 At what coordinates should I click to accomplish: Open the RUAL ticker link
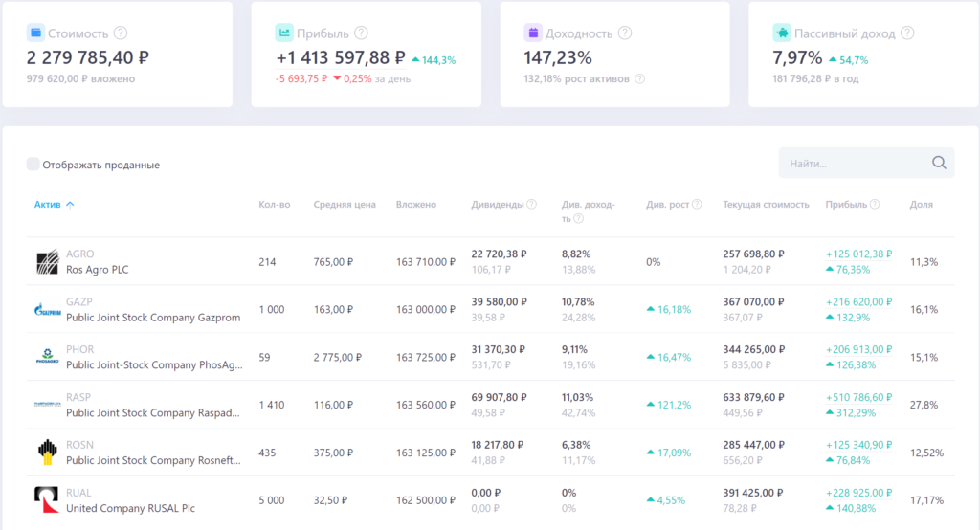78,493
